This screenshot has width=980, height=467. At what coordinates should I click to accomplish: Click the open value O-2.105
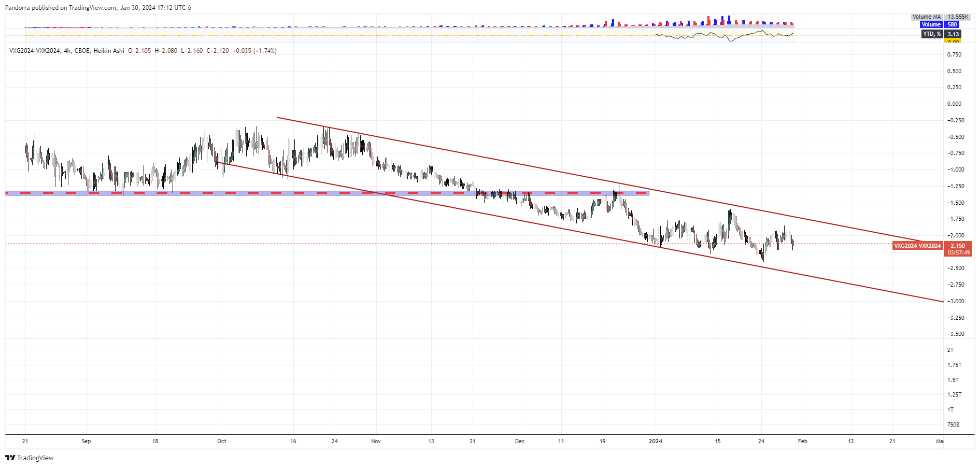pyautogui.click(x=140, y=51)
